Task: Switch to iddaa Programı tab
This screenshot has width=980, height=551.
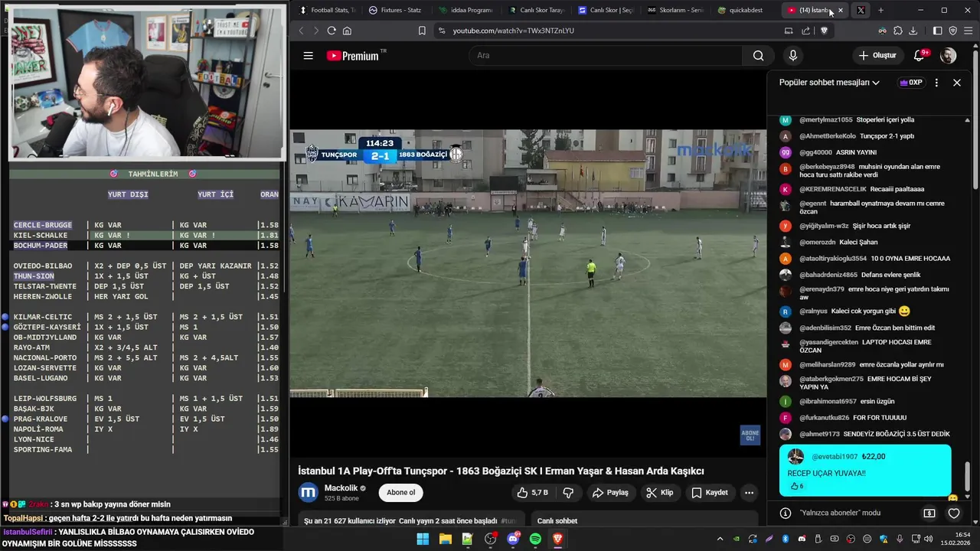Action: (x=465, y=10)
